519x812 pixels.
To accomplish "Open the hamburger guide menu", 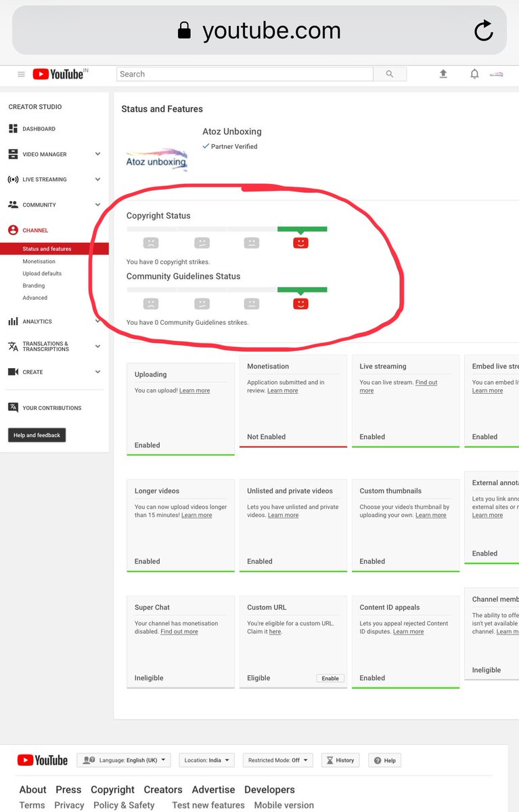I will click(21, 74).
